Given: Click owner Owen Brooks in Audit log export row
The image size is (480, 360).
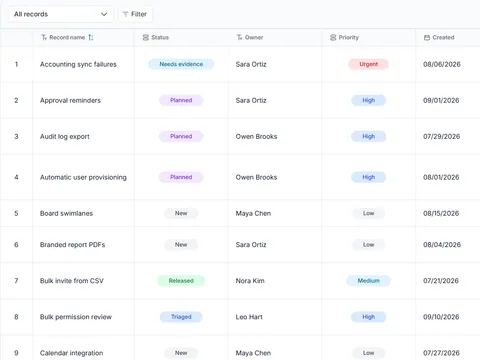Looking at the screenshot, I should coord(256,136).
